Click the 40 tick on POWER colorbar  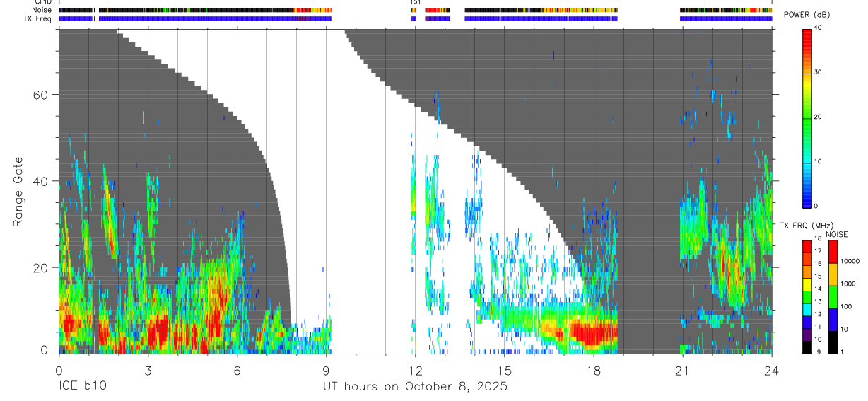[818, 28]
